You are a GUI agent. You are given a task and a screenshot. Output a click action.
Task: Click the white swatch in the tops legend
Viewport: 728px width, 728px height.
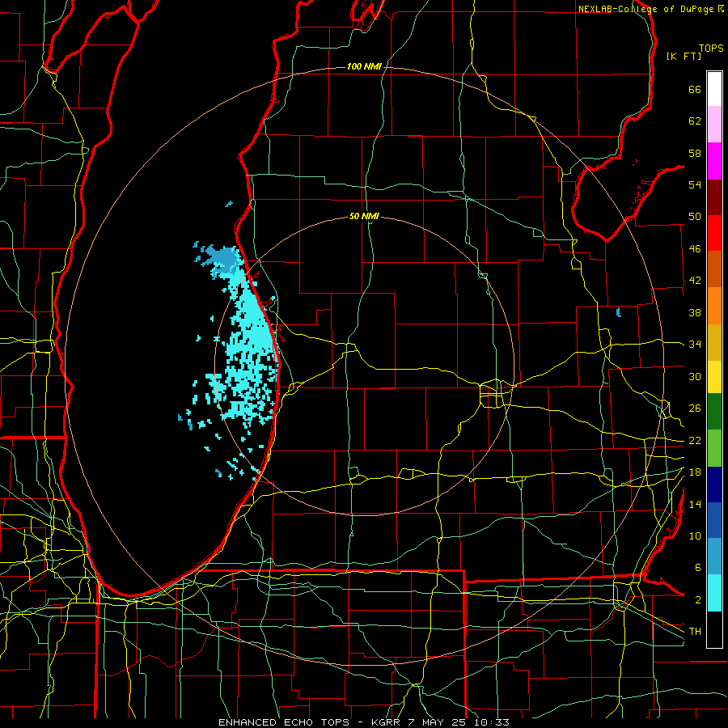714,89
